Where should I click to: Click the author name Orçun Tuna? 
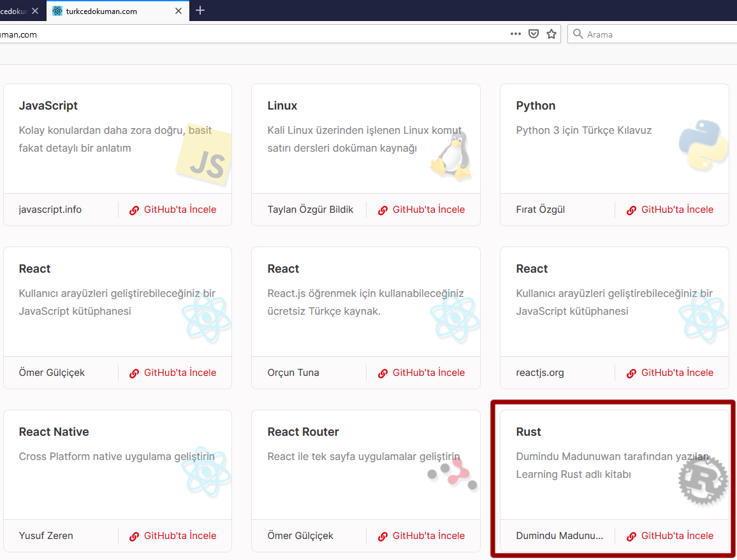(x=293, y=373)
